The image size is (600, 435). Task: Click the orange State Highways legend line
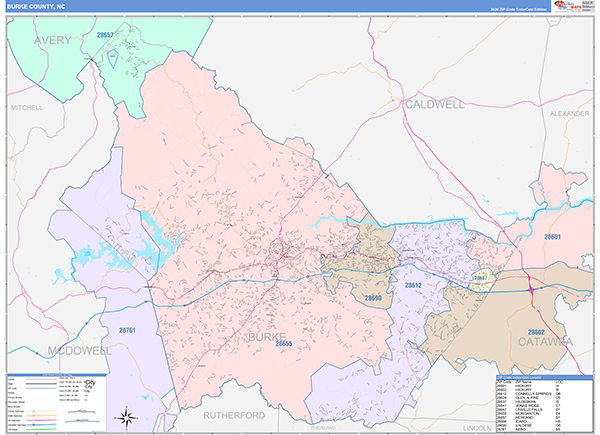click(41, 416)
